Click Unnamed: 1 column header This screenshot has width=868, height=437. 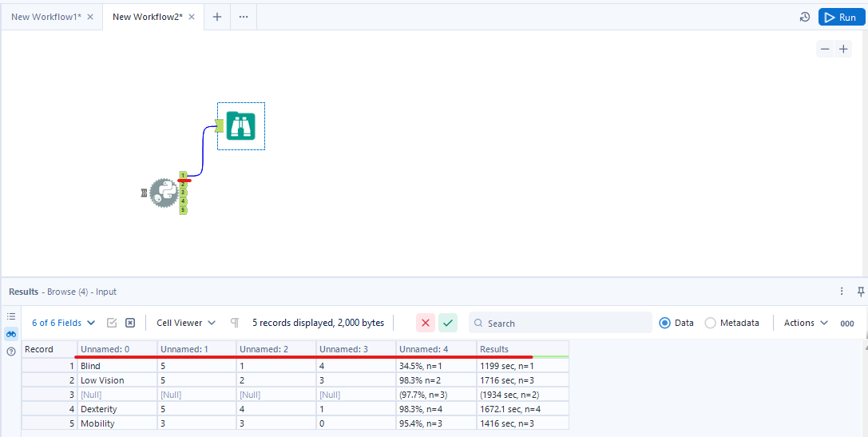click(197, 349)
